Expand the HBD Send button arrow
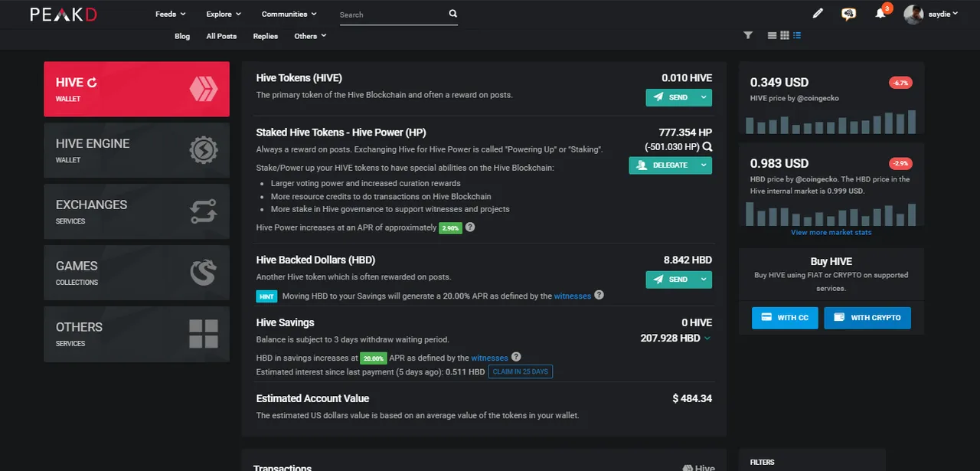This screenshot has height=471, width=980. tap(704, 280)
